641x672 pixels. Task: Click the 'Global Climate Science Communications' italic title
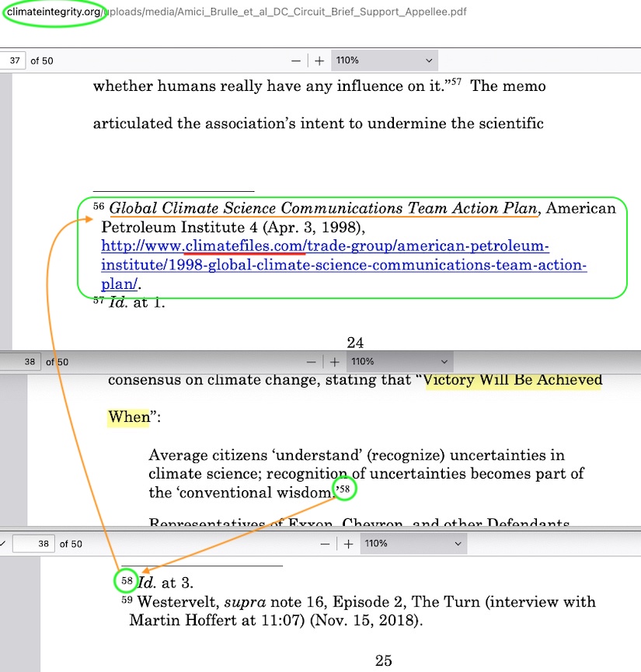coord(322,208)
